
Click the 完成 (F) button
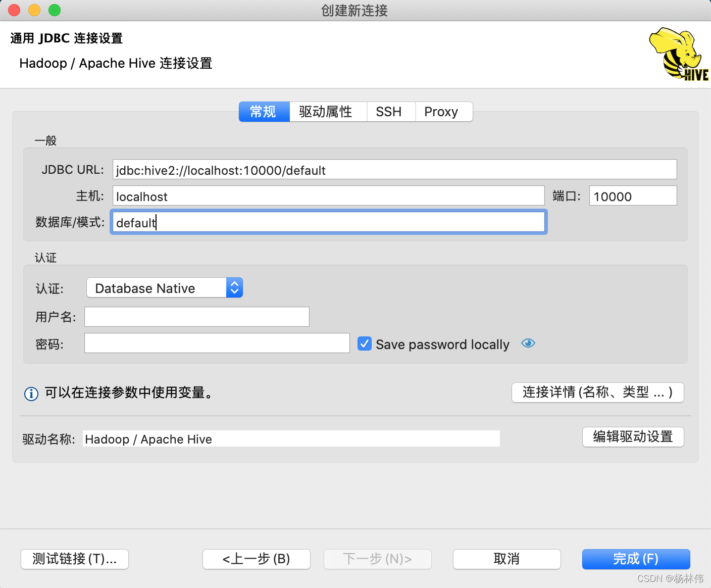(x=636, y=559)
